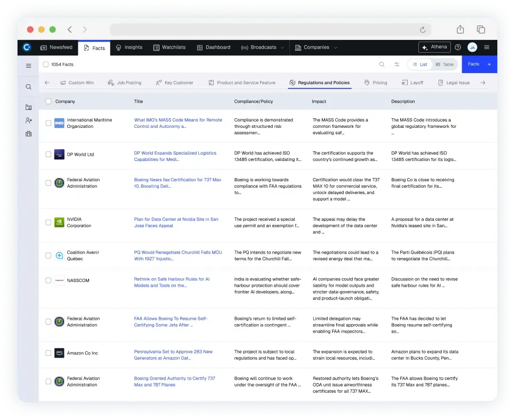Select the Job Posting category
Screen dimensions: 510x420
tap(125, 83)
